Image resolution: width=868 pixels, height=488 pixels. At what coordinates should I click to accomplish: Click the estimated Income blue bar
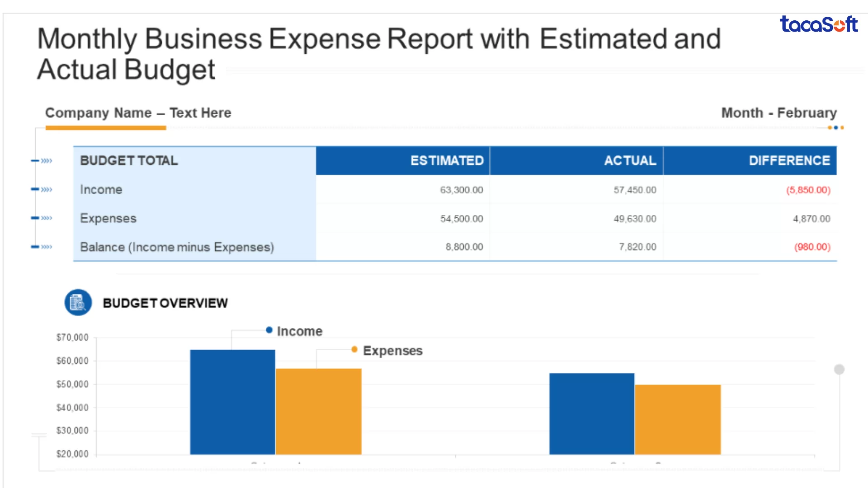(232, 402)
